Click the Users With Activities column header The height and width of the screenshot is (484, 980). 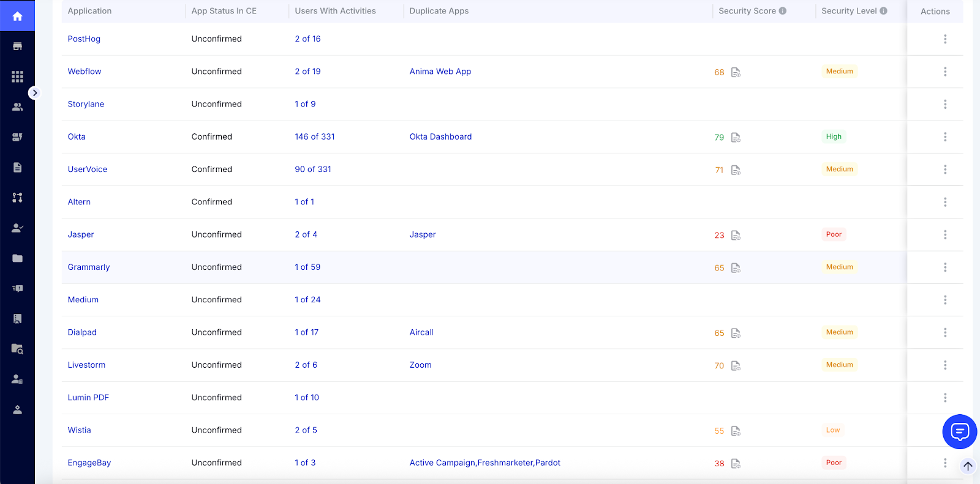tap(336, 11)
